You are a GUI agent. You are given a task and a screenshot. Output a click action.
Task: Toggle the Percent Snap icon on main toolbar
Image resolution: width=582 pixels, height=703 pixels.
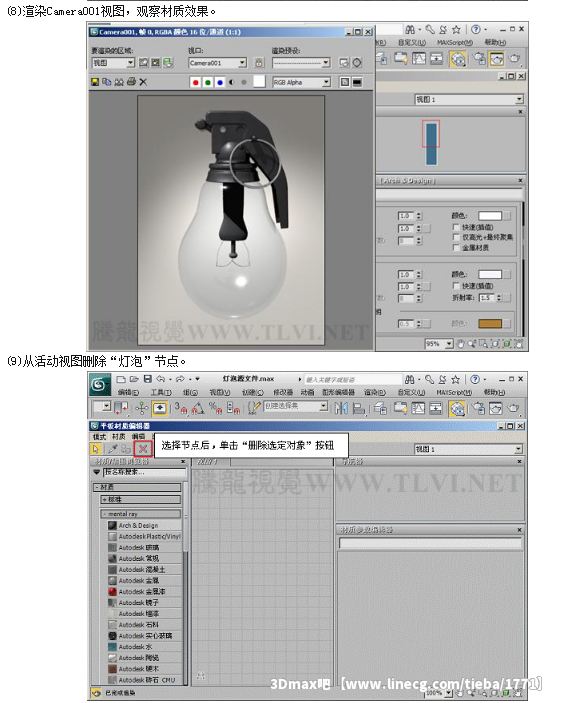coord(215,408)
